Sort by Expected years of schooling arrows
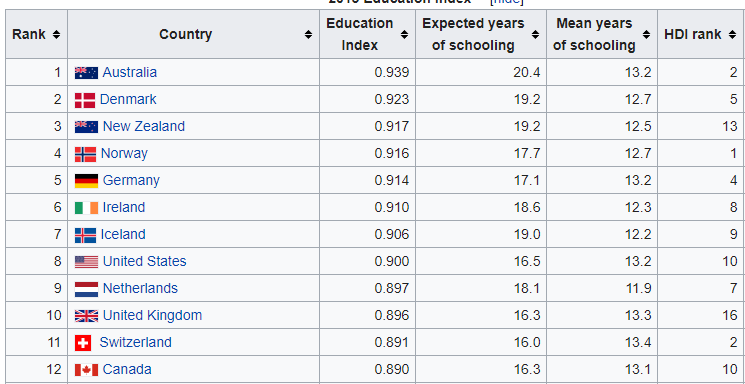 point(535,34)
